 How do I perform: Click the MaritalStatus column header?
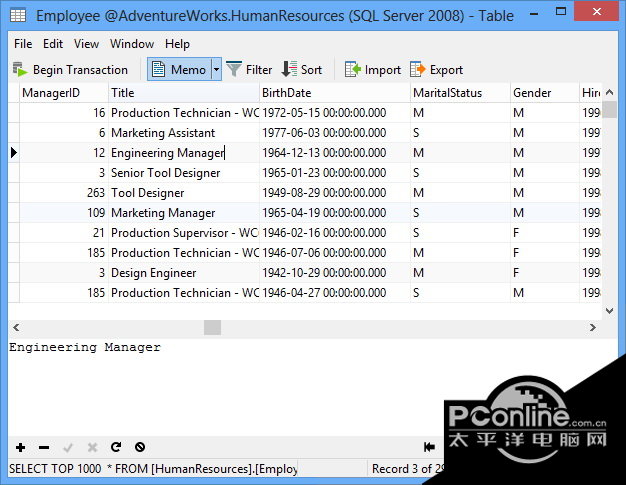point(460,93)
